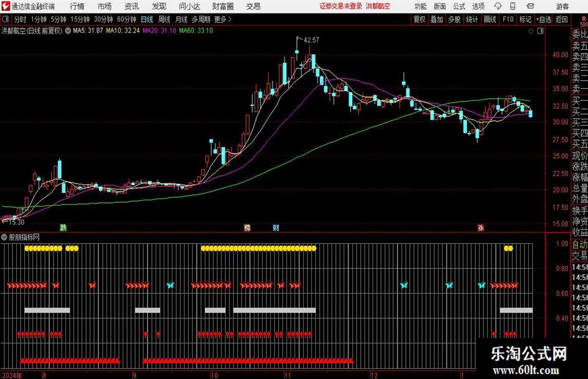Open the 多周期 multi-period view
The width and height of the screenshot is (588, 379).
(x=201, y=19)
